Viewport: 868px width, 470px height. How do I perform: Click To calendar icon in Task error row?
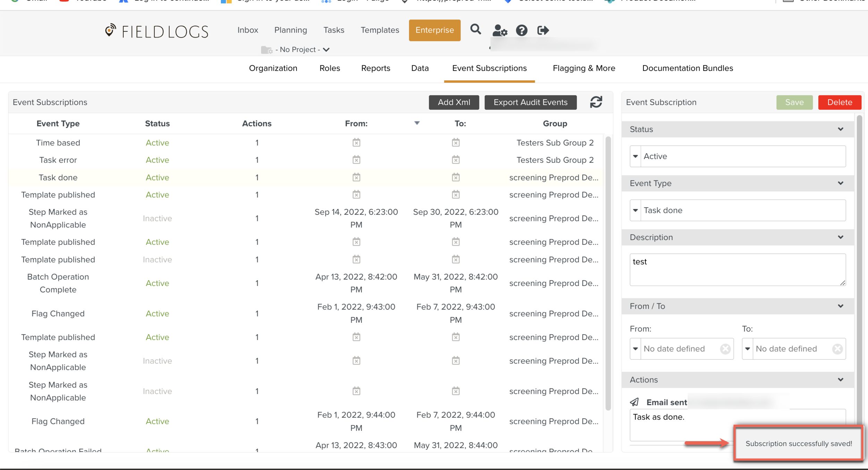(456, 160)
